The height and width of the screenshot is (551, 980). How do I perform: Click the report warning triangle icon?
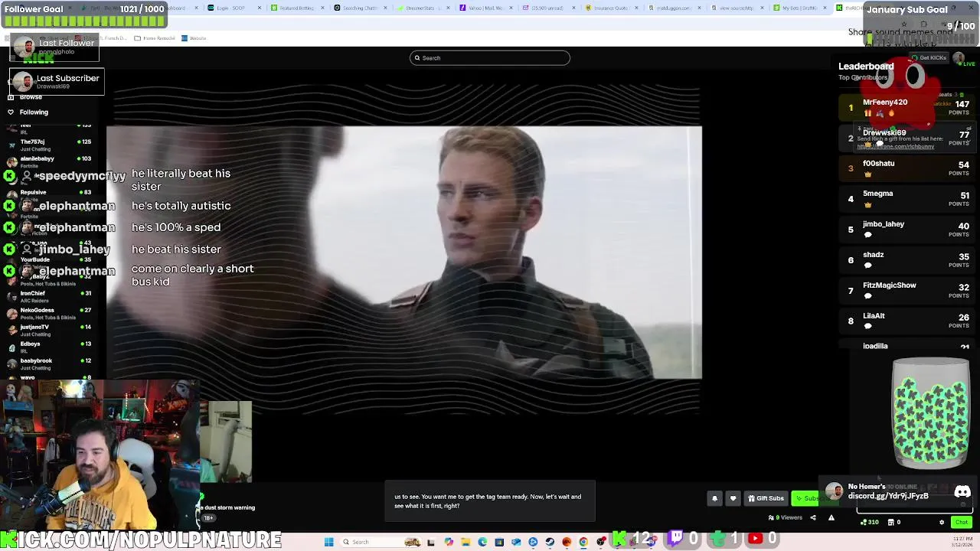[x=831, y=517]
